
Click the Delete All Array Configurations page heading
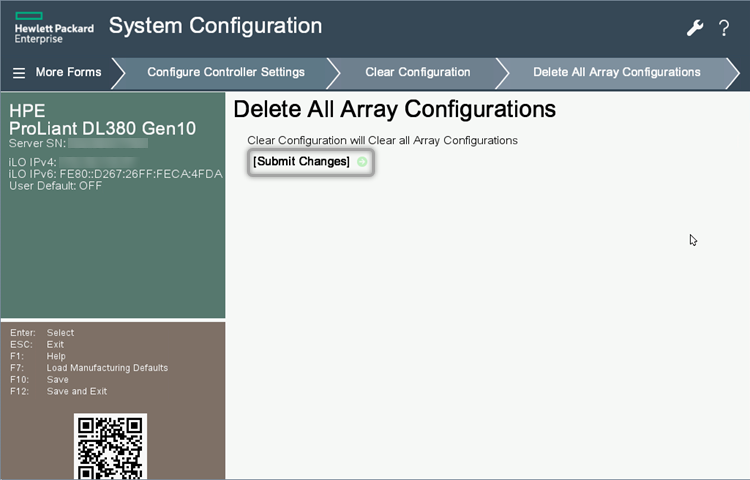coord(395,109)
